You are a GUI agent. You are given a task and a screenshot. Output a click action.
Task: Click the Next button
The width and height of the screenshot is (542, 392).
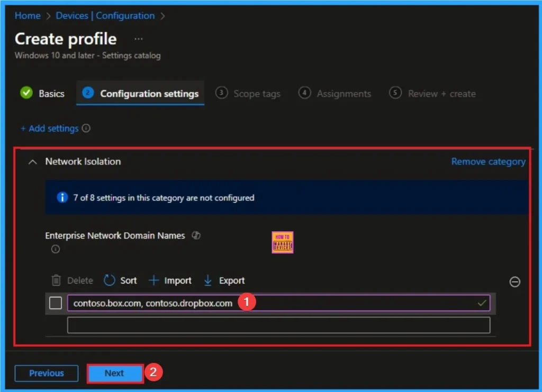click(x=114, y=373)
